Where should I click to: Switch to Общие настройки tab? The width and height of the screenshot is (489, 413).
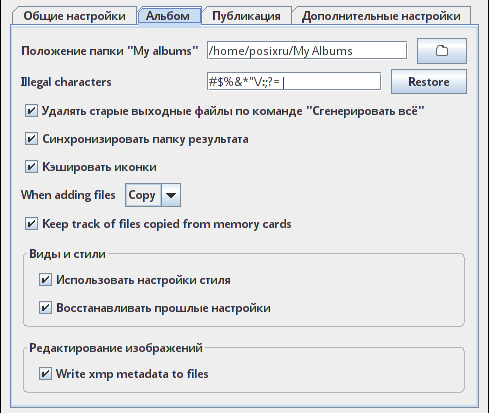click(x=74, y=16)
